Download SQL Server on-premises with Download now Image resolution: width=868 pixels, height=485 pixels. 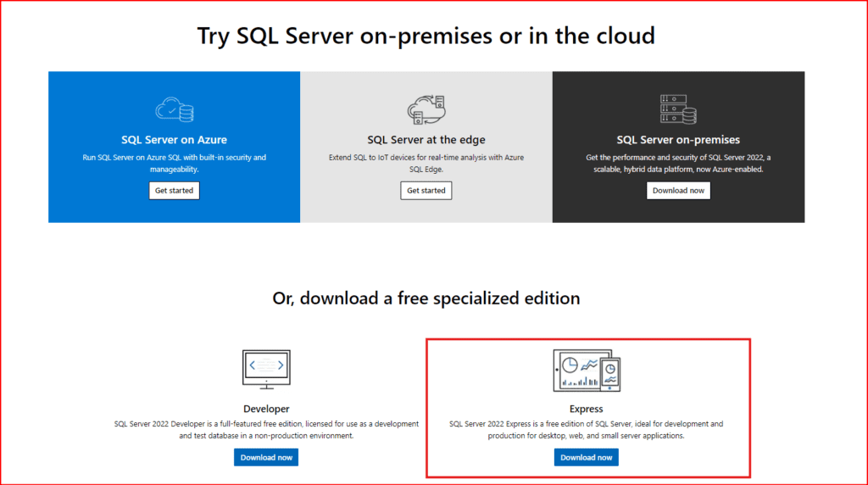click(678, 191)
